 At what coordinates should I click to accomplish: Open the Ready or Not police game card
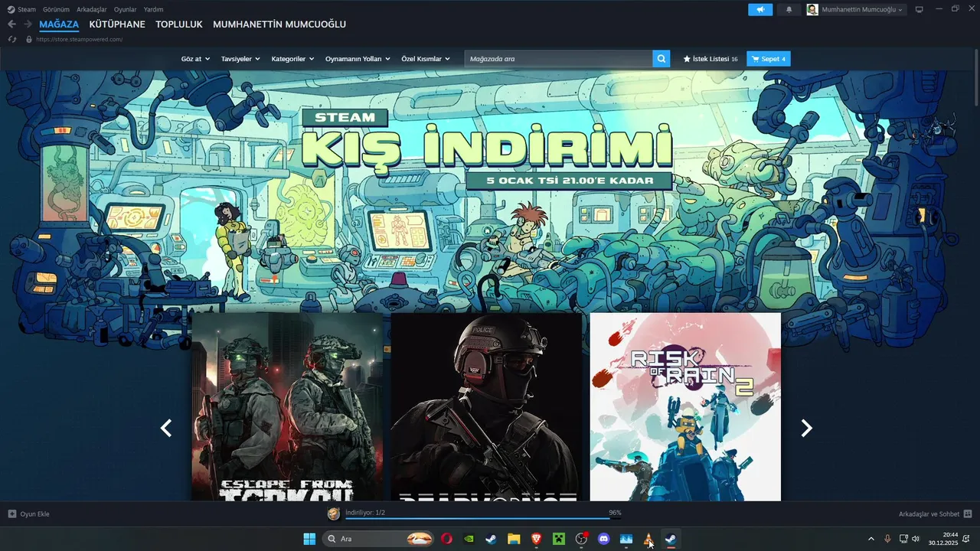(486, 406)
